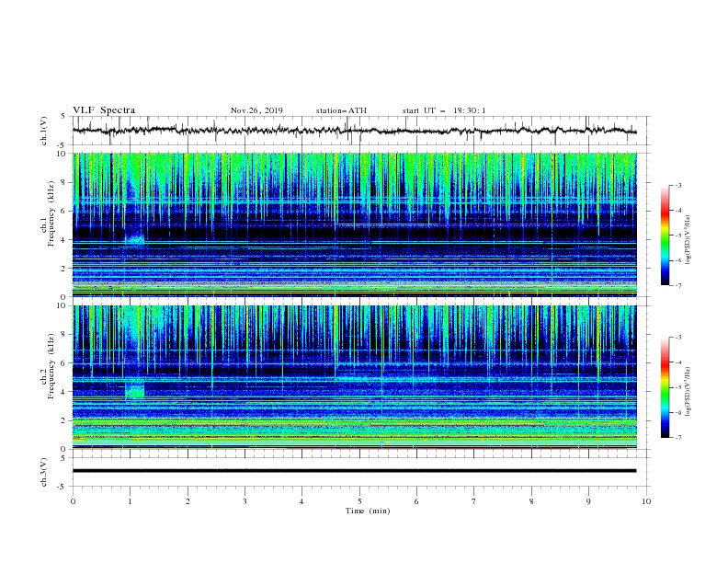Click the "8" tick on the time axis
The width and height of the screenshot is (728, 563).
pos(531,501)
